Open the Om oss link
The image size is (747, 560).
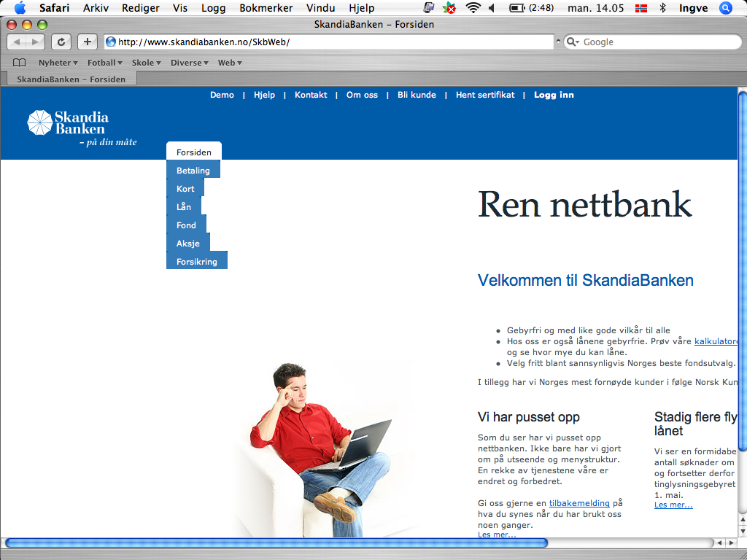(x=362, y=95)
